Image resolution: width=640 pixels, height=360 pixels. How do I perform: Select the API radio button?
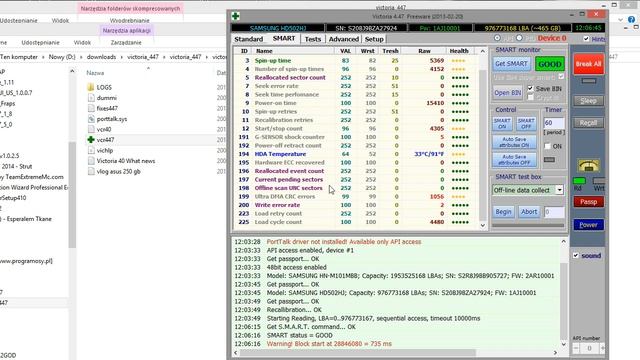click(x=497, y=38)
